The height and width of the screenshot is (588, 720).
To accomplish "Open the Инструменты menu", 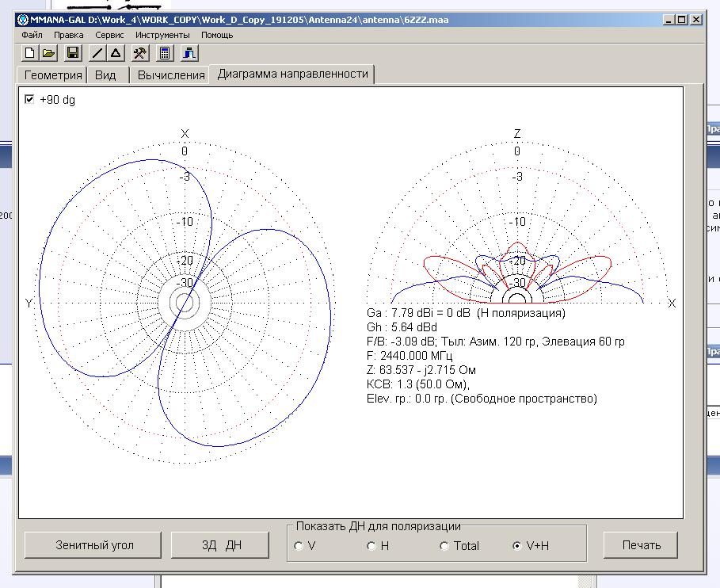I will (x=162, y=35).
